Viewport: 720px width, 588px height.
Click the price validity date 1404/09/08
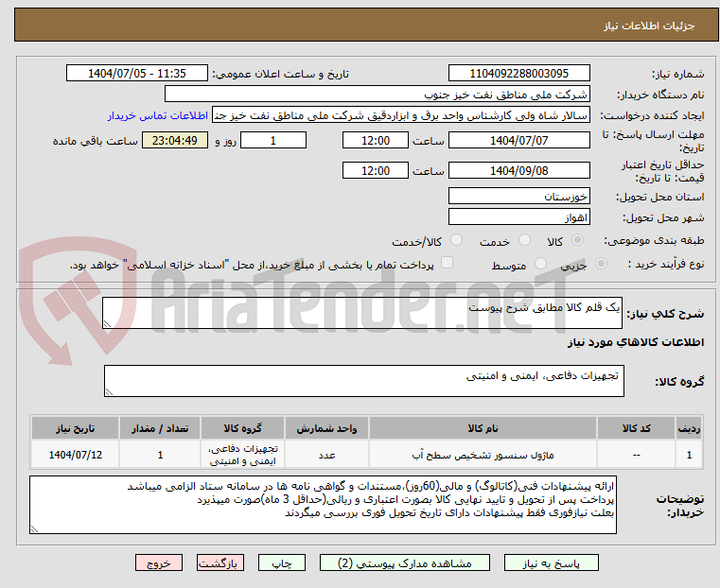(x=518, y=170)
